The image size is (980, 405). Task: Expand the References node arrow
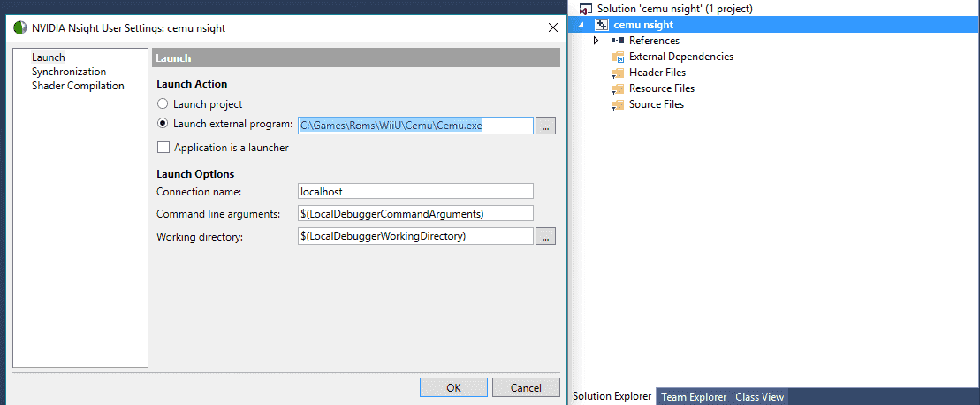pyautogui.click(x=596, y=41)
